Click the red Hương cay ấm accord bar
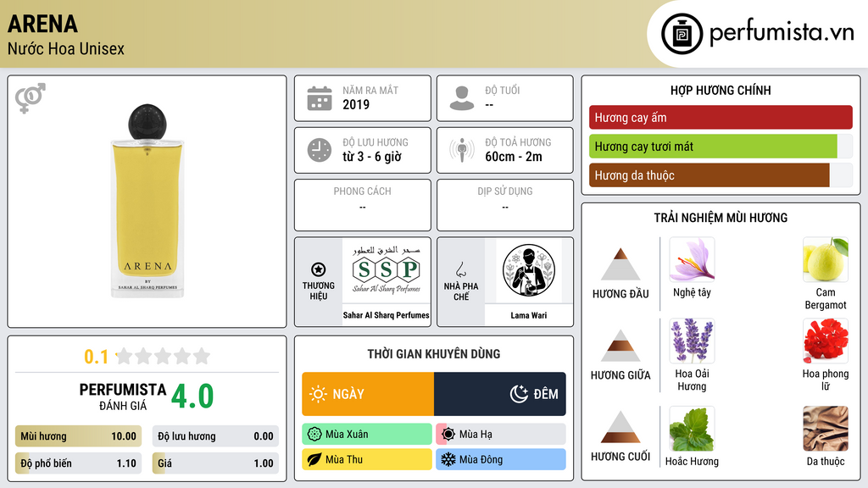 coord(721,117)
